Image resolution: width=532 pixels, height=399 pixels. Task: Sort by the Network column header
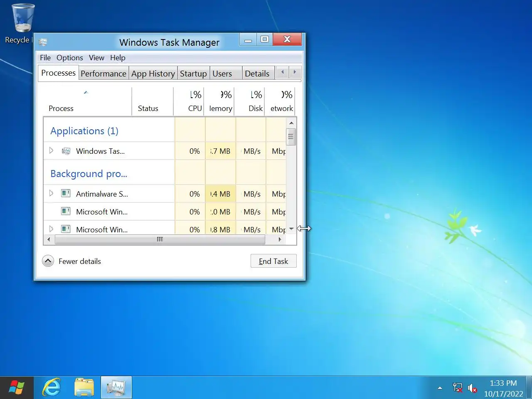280,101
